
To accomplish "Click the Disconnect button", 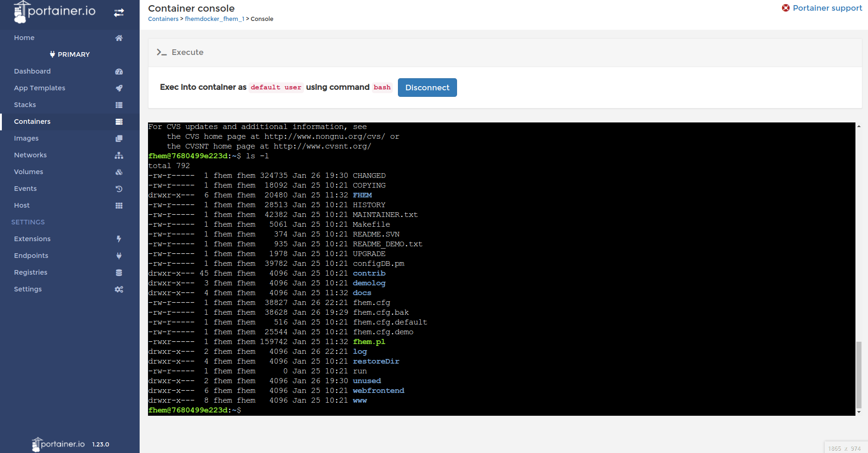I will (427, 88).
